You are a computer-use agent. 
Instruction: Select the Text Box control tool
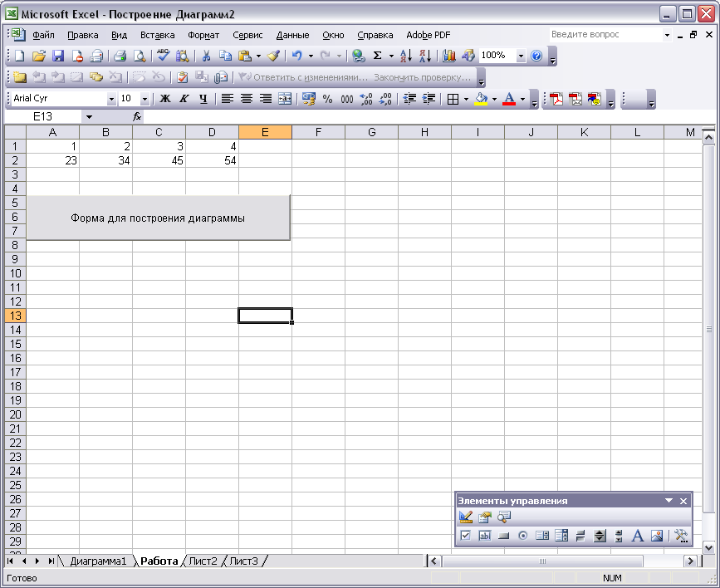point(485,536)
